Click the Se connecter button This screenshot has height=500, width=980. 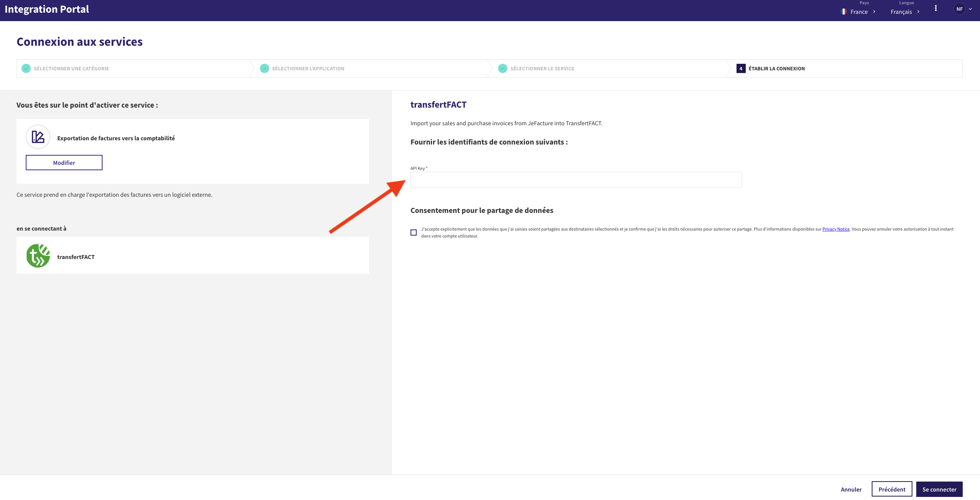tap(939, 489)
